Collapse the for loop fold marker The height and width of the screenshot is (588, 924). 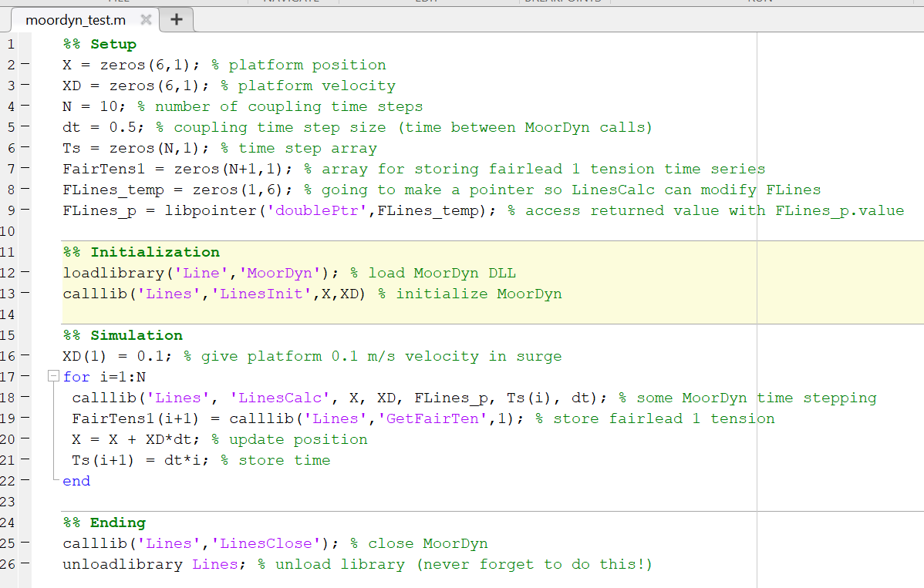point(52,376)
